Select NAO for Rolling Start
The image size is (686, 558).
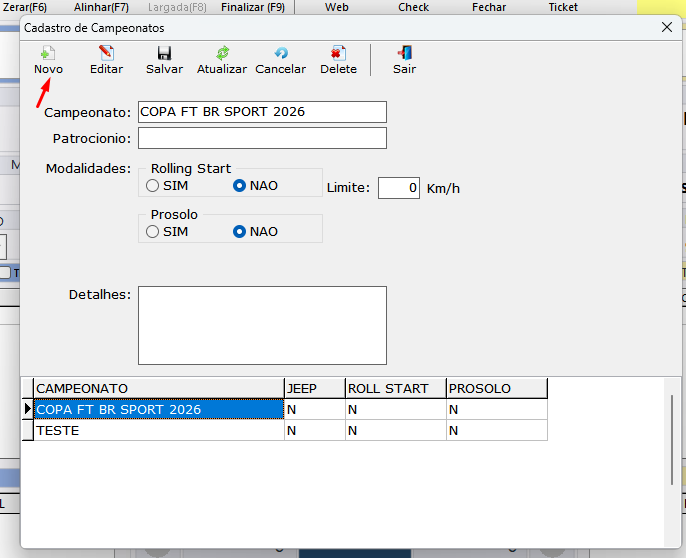[x=239, y=186]
